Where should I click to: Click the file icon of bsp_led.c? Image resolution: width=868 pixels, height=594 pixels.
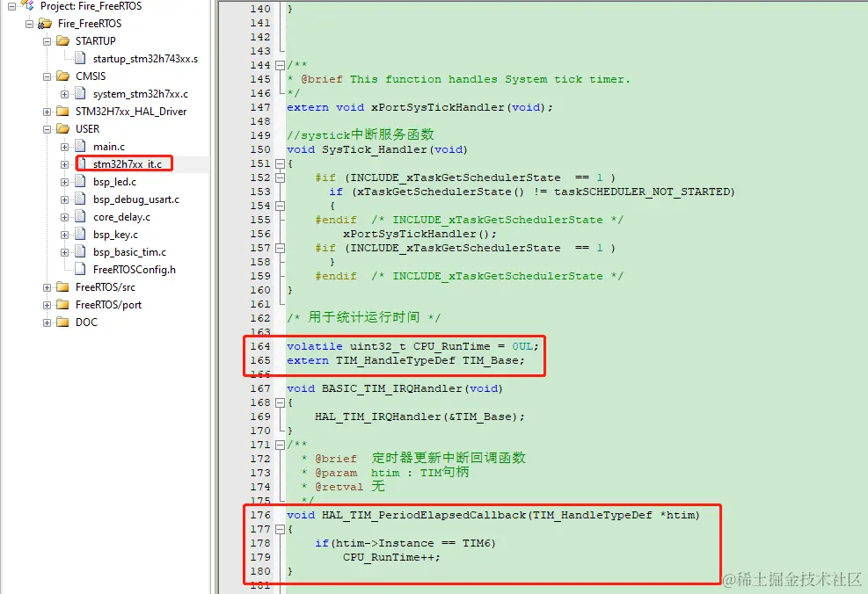coord(81,181)
